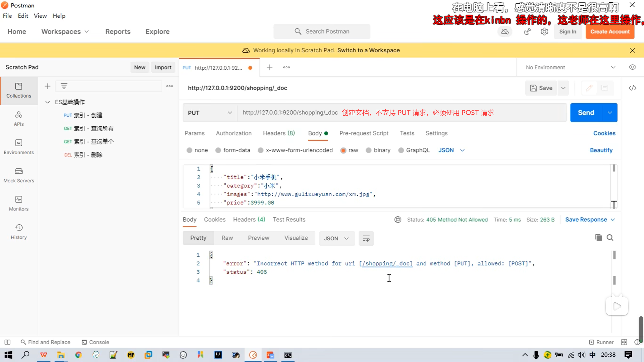Click the Send button

click(x=586, y=113)
